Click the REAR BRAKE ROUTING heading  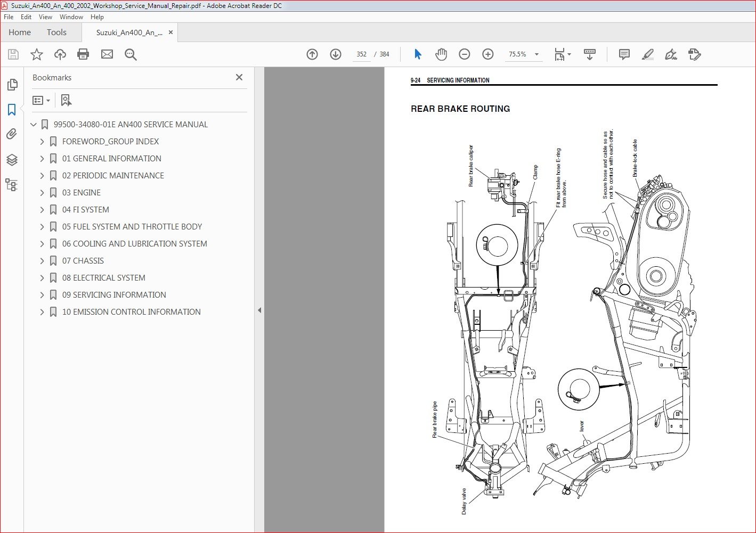click(x=460, y=109)
